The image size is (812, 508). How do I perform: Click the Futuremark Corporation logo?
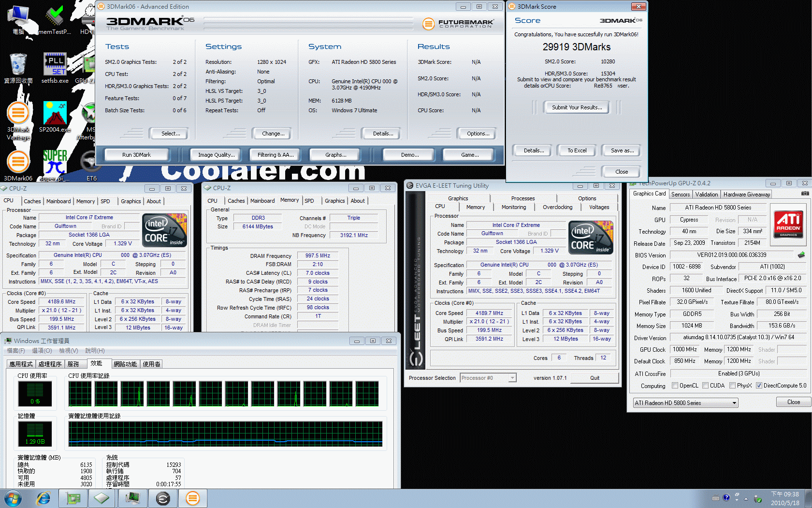tap(458, 23)
